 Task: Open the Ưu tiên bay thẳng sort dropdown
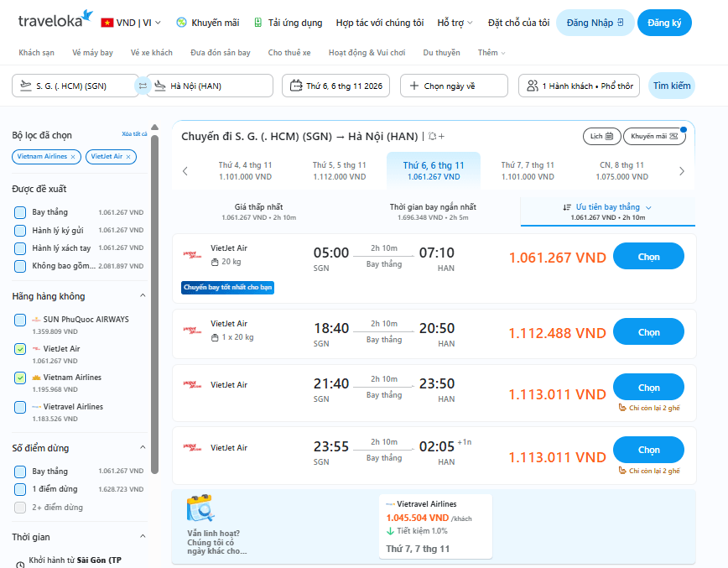tap(608, 211)
